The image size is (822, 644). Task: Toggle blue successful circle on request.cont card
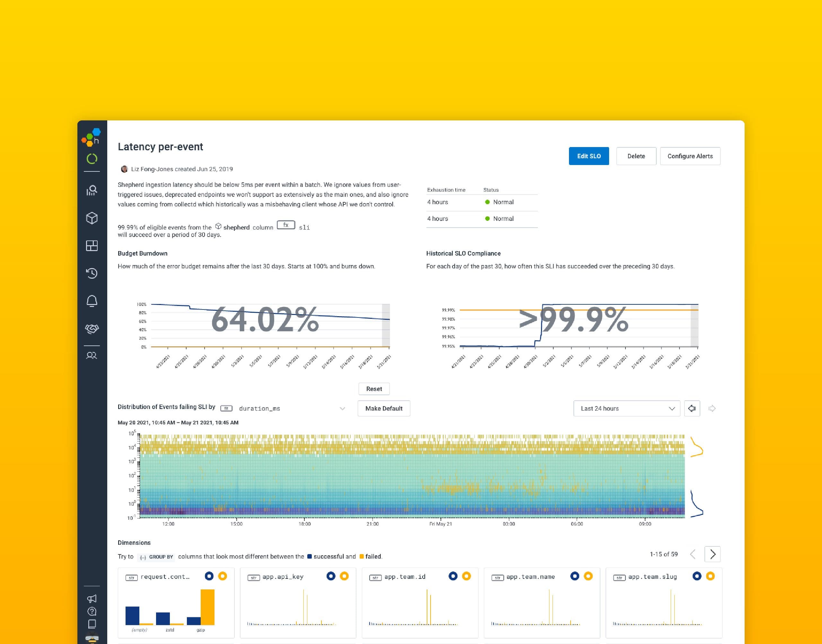pyautogui.click(x=209, y=576)
